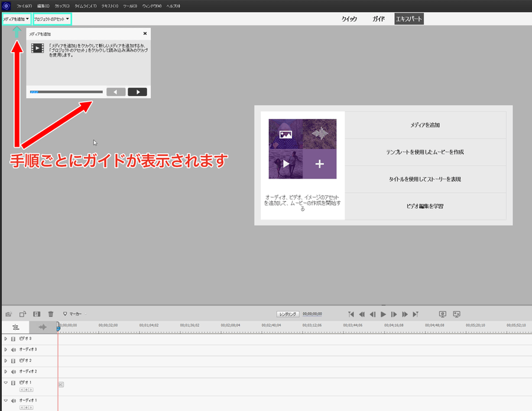The height and width of the screenshot is (411, 532).
Task: Step back one frame
Action: pos(372,314)
